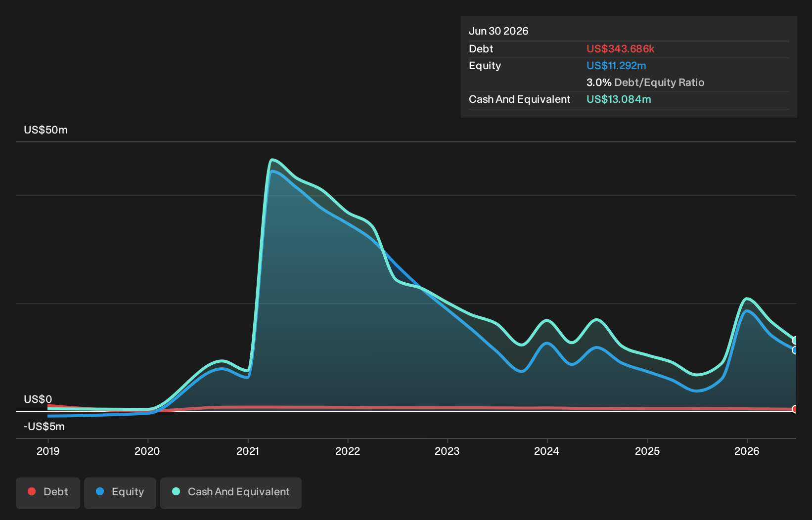Image resolution: width=812 pixels, height=520 pixels.
Task: Click the US$13.084m cash value
Action: pos(619,99)
